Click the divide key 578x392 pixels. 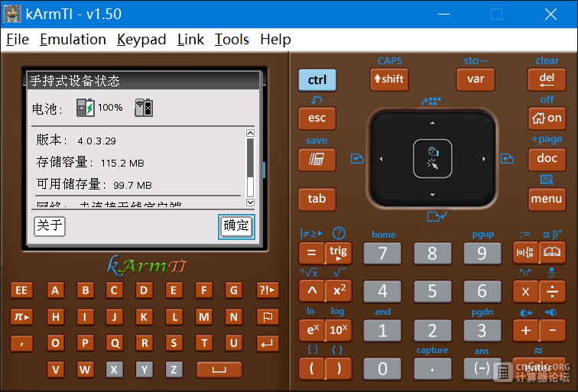click(552, 291)
